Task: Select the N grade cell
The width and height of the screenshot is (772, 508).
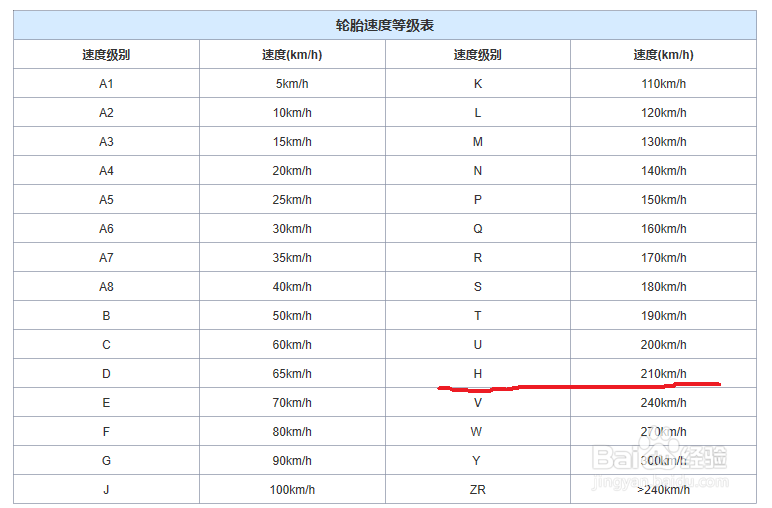Action: point(478,171)
